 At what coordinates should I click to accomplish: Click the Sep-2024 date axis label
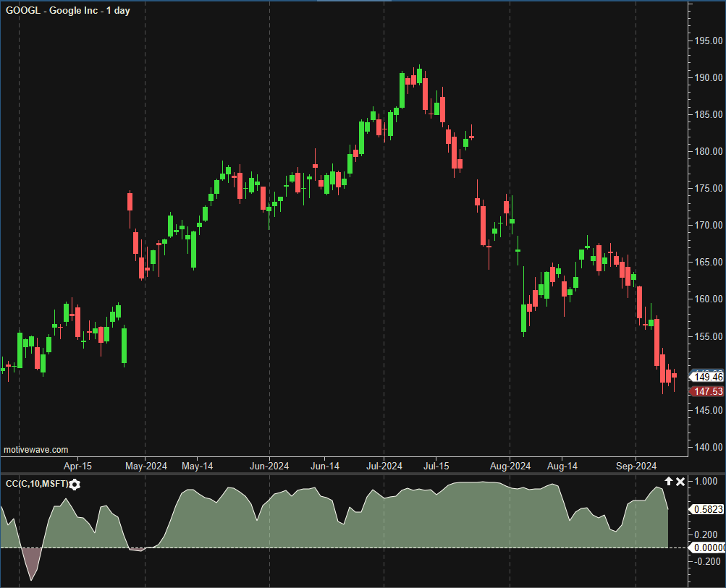pos(636,466)
